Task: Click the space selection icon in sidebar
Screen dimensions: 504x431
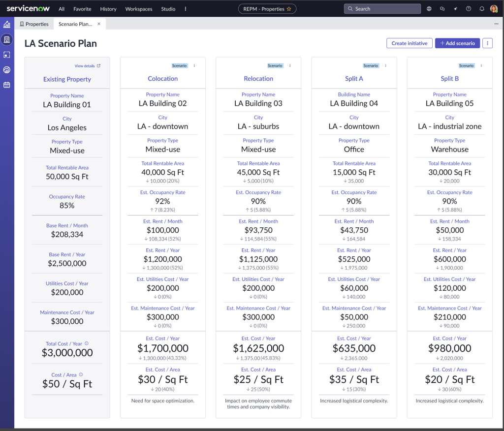Action: [x=7, y=55]
